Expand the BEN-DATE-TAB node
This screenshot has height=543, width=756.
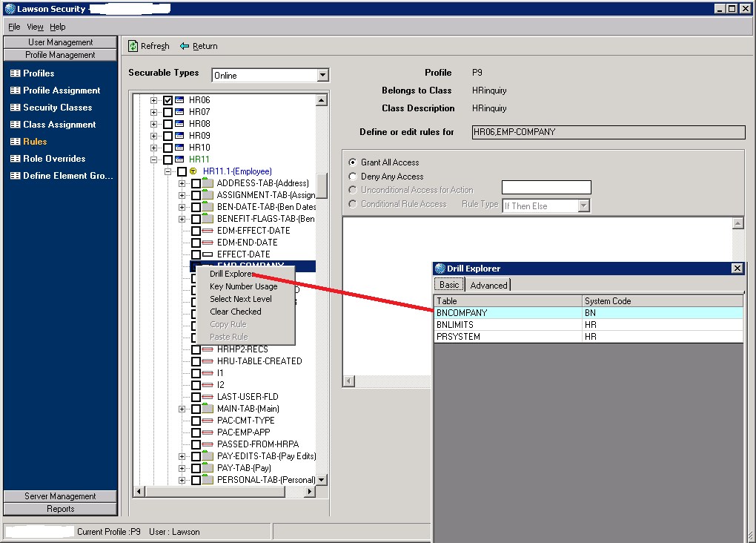182,207
